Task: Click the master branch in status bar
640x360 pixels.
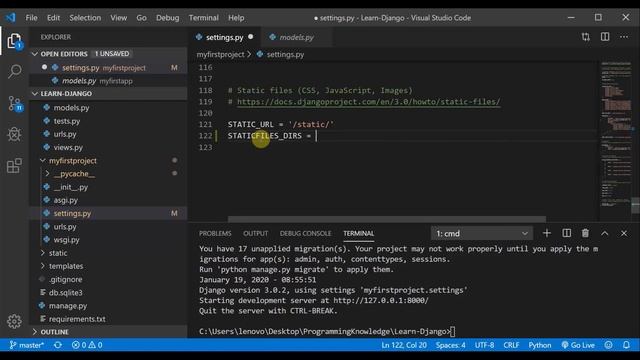Action: tap(27, 345)
